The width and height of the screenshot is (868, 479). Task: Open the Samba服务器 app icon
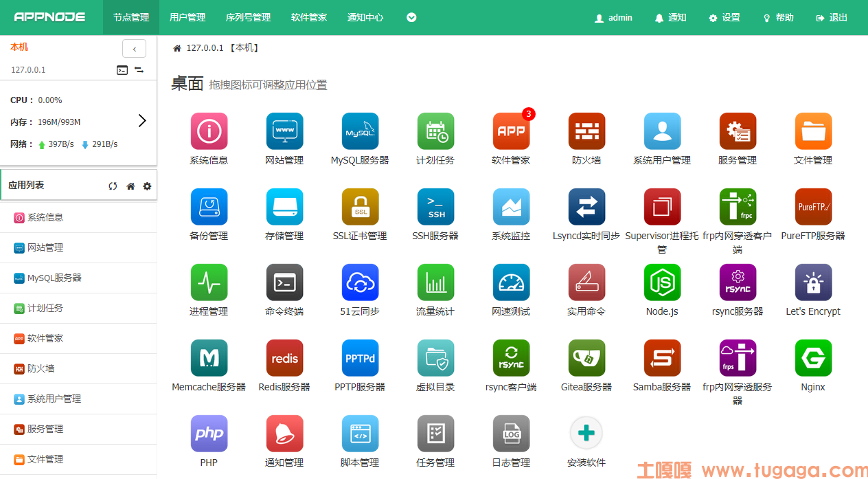pyautogui.click(x=662, y=358)
